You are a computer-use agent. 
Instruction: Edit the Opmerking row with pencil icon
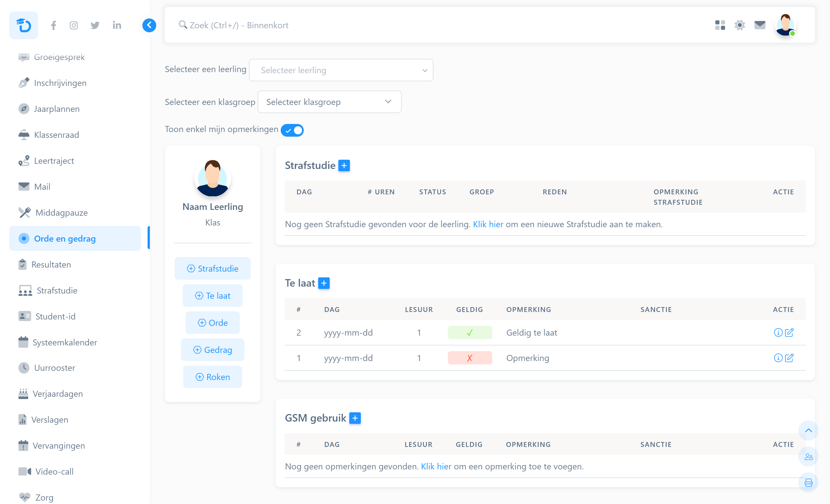789,358
